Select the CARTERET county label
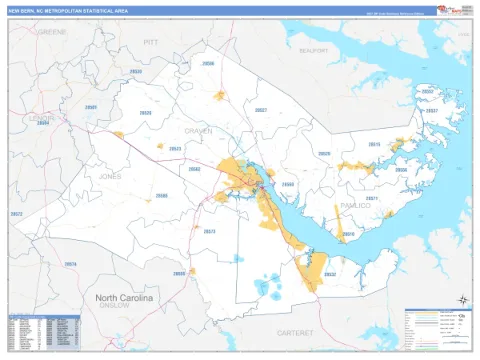The width and height of the screenshot is (480, 360). [295, 333]
